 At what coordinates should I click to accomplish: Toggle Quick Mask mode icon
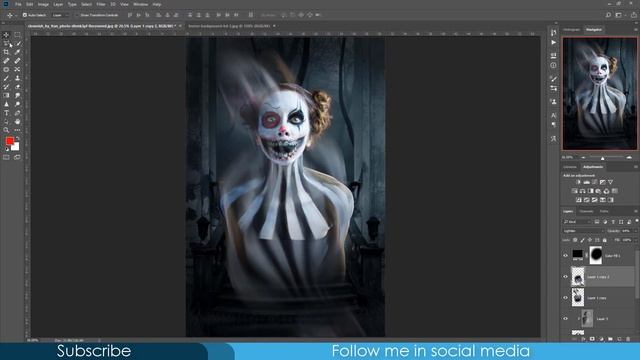[x=6, y=157]
